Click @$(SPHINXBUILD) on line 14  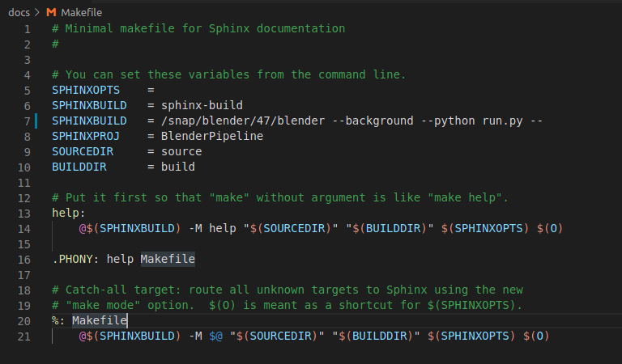130,229
